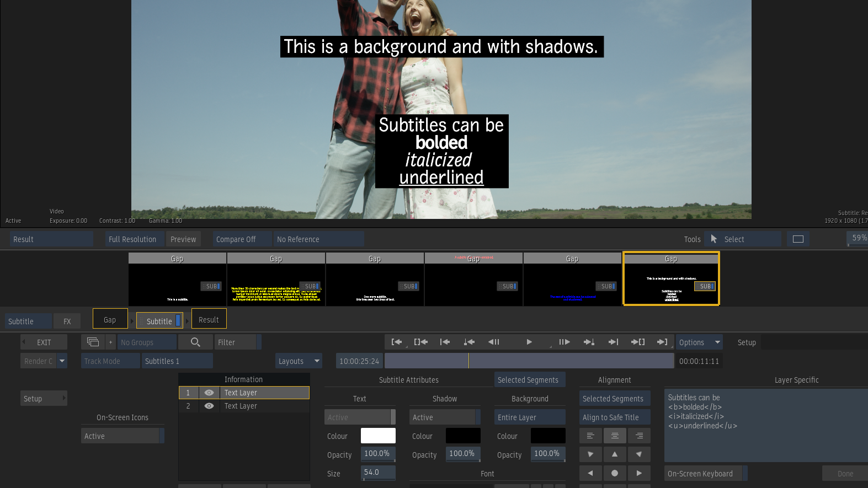868x488 pixels.
Task: Open the magnifying glass search tool
Action: (195, 342)
